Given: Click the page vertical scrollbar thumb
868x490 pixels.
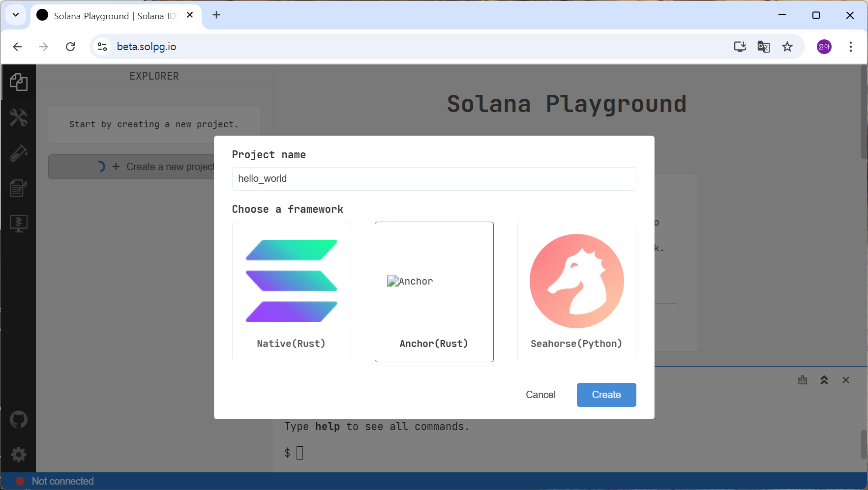Looking at the screenshot, I should [x=864, y=112].
